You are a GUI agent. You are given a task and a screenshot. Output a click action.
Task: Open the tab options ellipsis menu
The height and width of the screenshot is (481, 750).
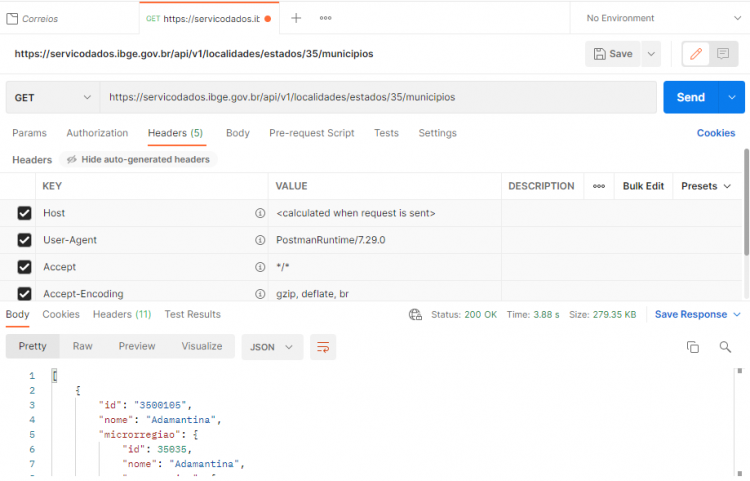point(326,18)
